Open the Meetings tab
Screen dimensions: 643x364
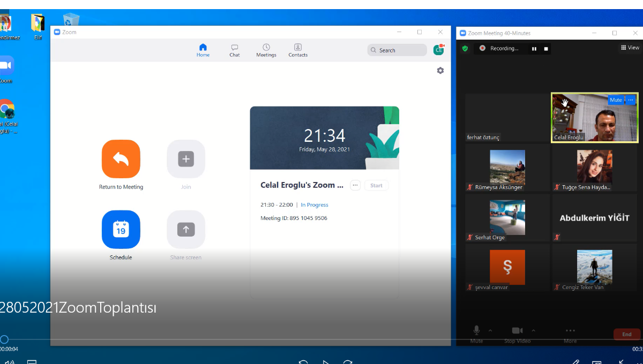[266, 50]
